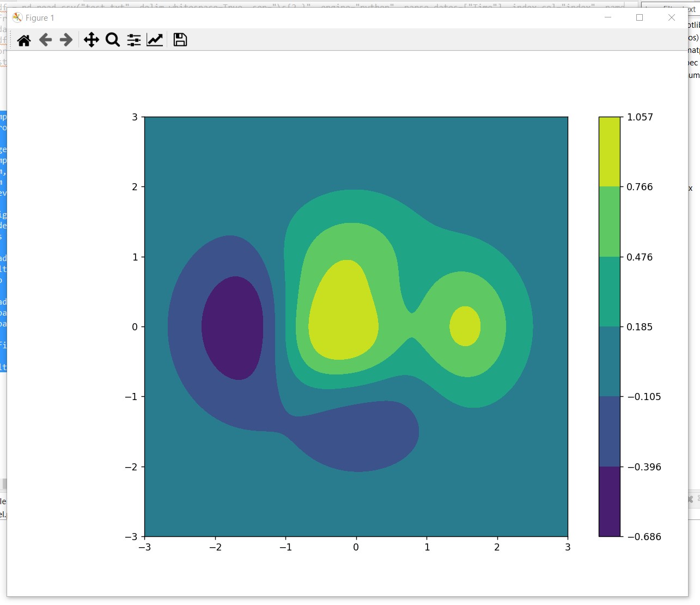Click colorbar label 0.766
The image size is (700, 605).
click(640, 187)
